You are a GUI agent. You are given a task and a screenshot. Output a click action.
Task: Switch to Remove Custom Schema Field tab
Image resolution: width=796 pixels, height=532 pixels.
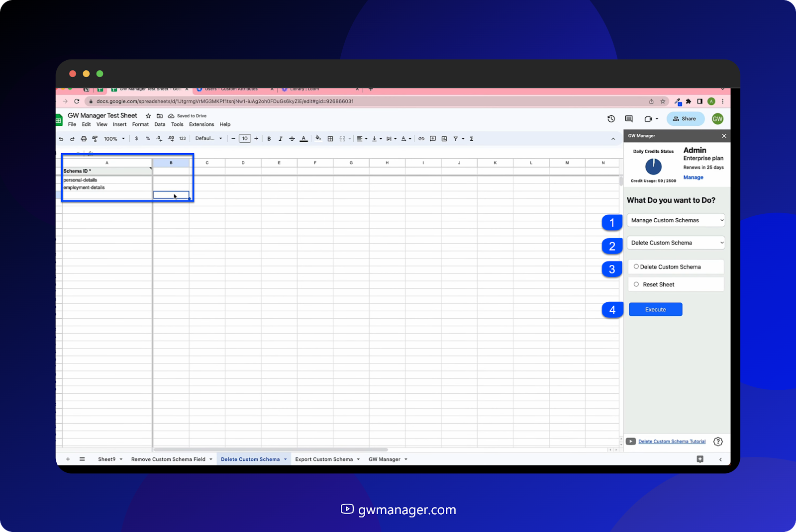(x=168, y=459)
